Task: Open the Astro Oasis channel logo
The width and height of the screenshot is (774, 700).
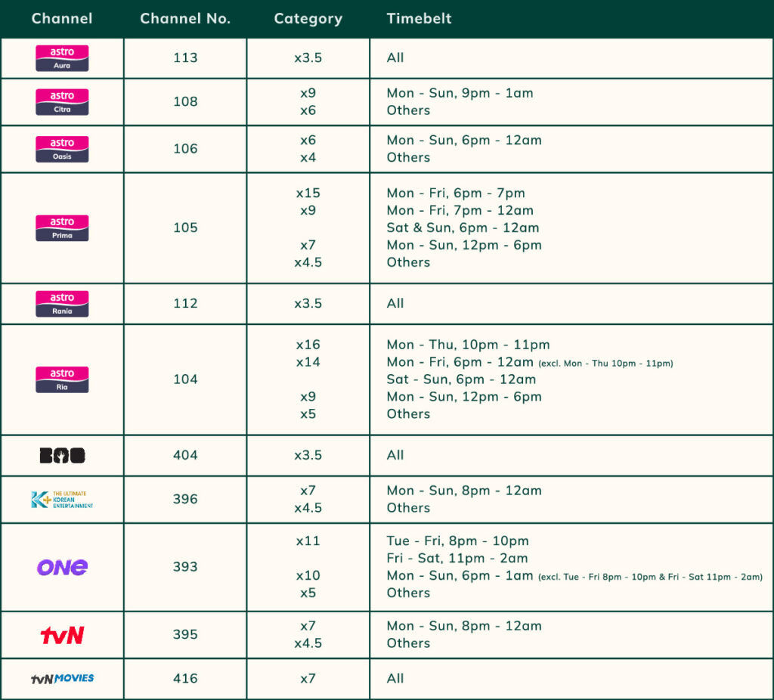Action: coord(62,149)
